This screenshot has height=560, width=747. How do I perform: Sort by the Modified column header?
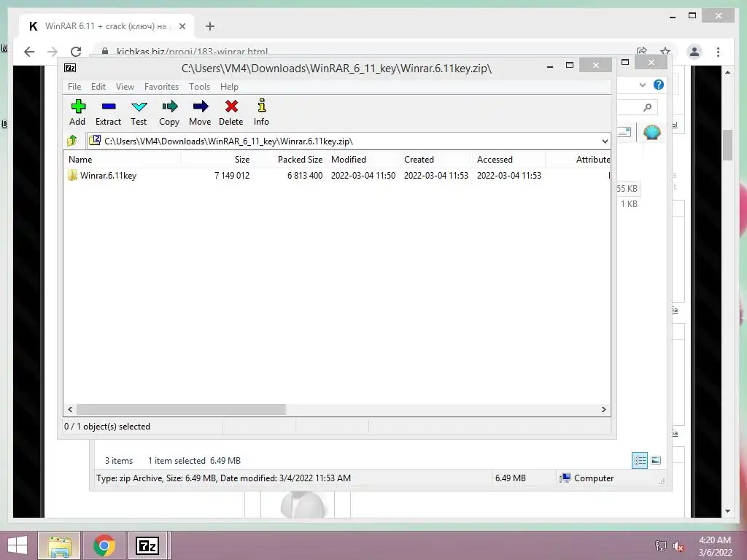tap(363, 160)
